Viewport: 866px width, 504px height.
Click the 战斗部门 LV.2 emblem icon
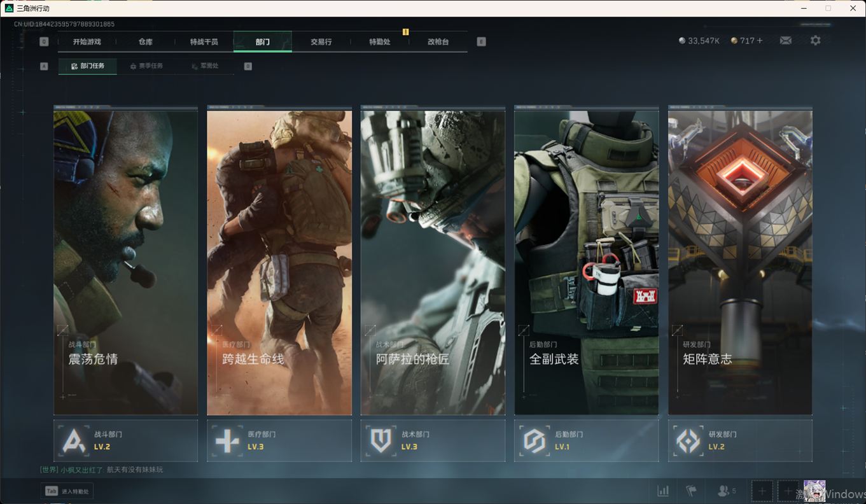pos(74,440)
